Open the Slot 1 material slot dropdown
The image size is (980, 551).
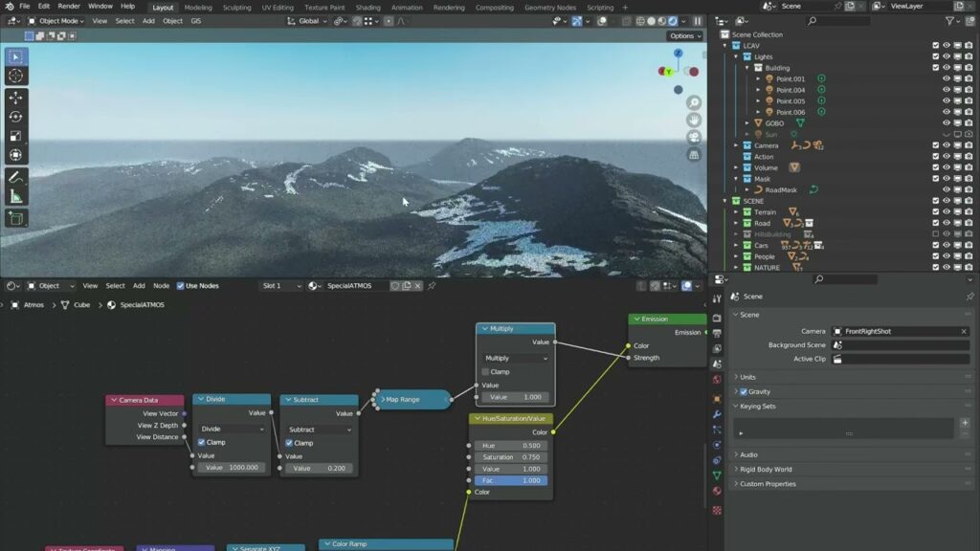tap(280, 285)
